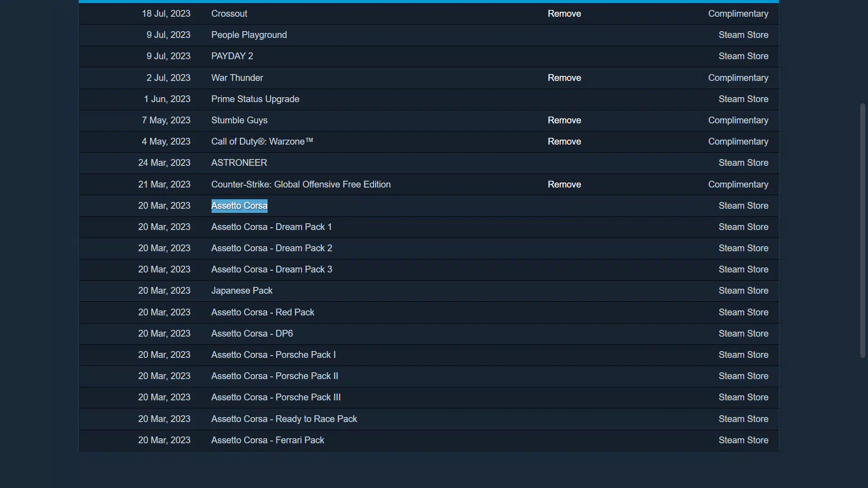
Task: Click Assetto Corsa - Ferrari Pack
Action: click(268, 440)
